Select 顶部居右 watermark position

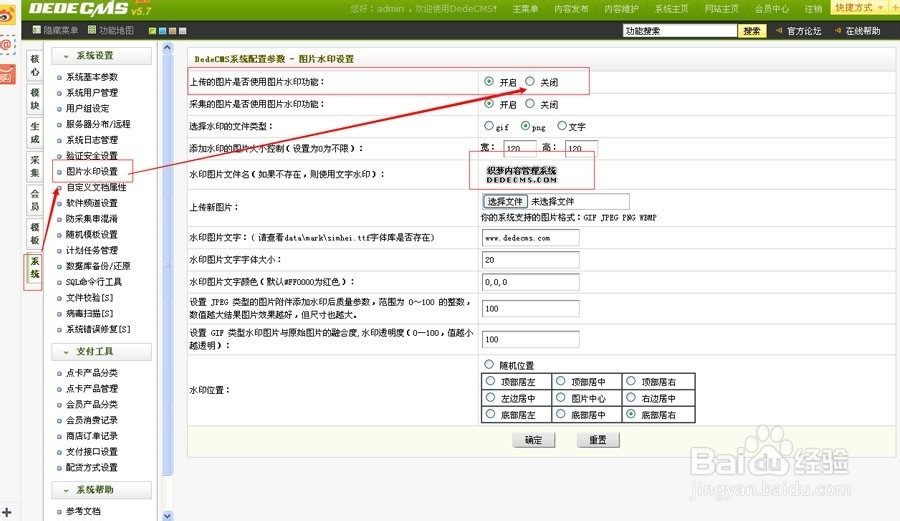631,381
